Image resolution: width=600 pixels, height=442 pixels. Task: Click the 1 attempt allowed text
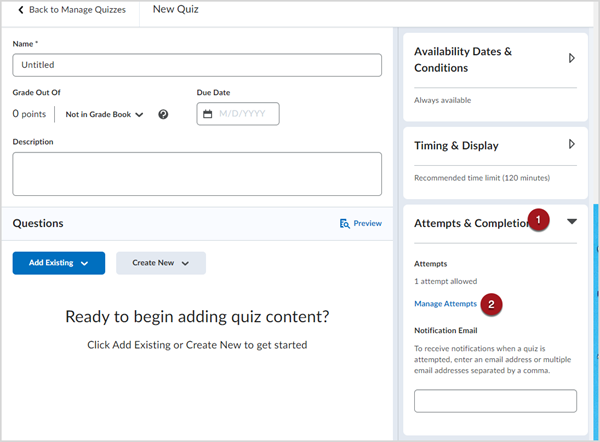pos(445,281)
